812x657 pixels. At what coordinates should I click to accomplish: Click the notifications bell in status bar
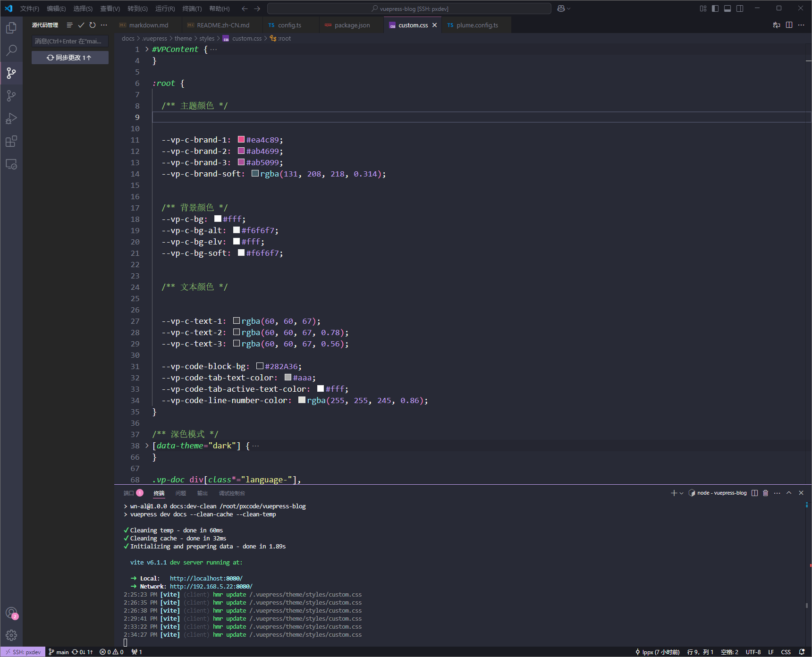802,652
